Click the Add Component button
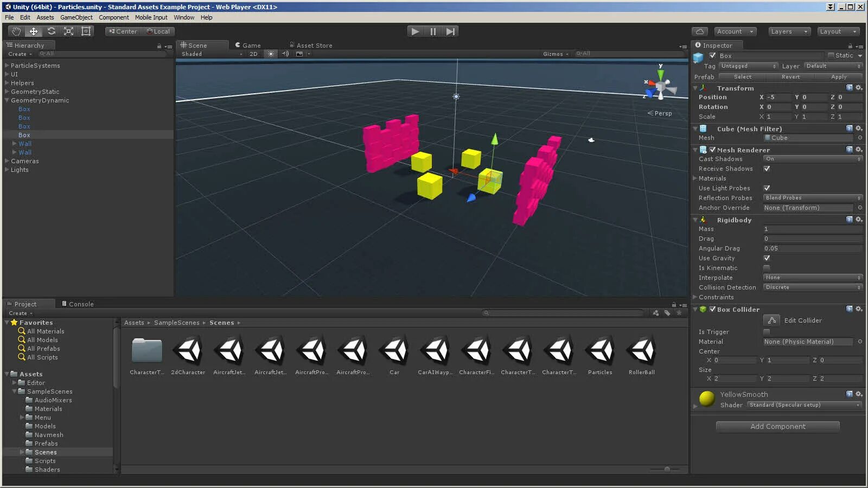Screen dimensions: 868x488 [x=778, y=427]
